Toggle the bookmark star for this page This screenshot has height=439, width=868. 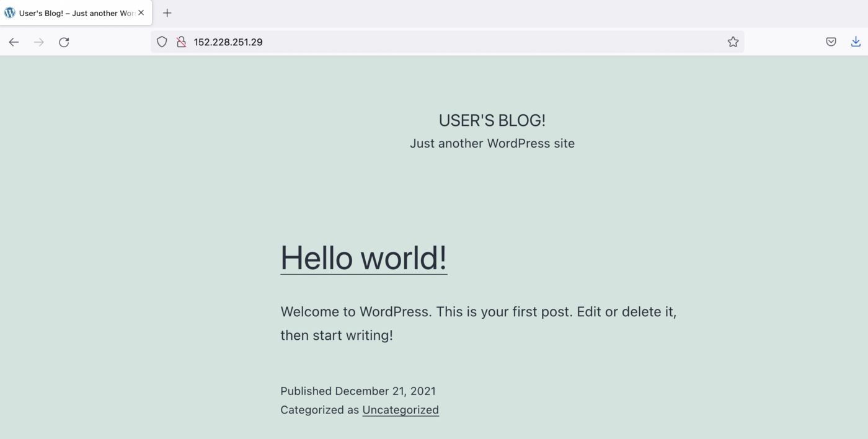pyautogui.click(x=733, y=42)
